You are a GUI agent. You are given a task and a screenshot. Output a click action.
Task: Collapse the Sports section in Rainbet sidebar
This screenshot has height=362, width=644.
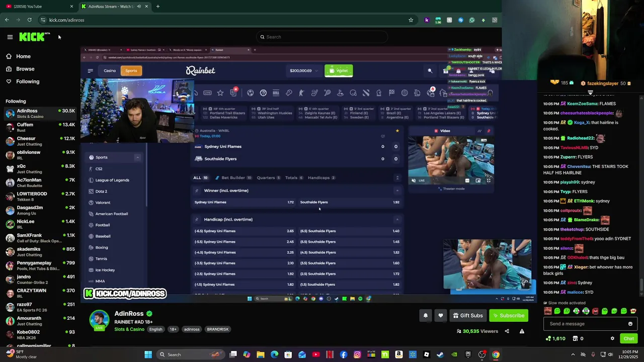(x=137, y=157)
